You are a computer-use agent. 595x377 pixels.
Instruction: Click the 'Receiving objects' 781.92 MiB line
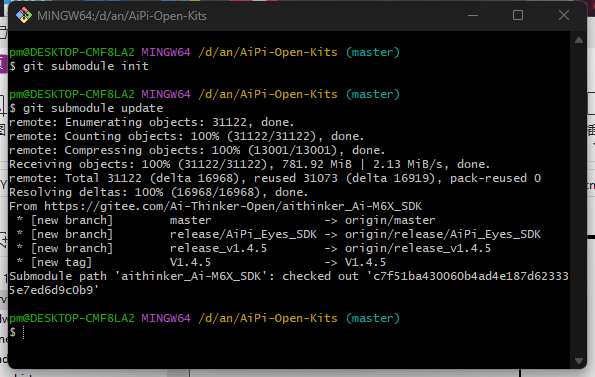coord(250,165)
